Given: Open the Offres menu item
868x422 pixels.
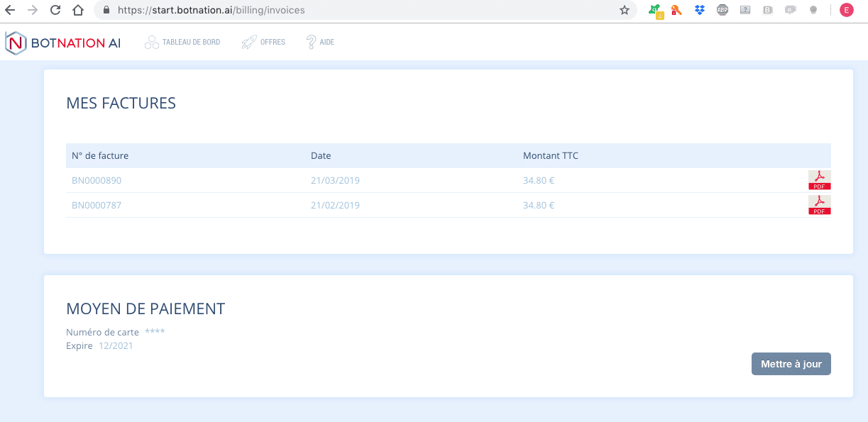Looking at the screenshot, I should point(272,42).
